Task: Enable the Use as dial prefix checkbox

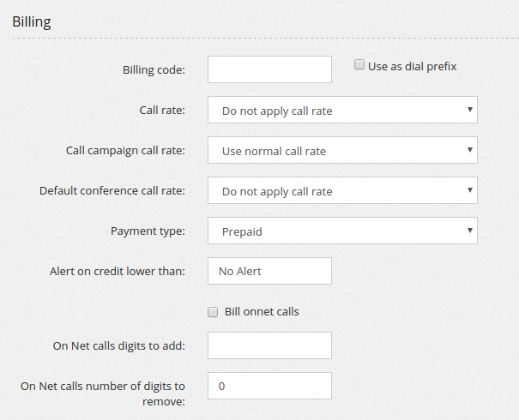Action: 360,65
